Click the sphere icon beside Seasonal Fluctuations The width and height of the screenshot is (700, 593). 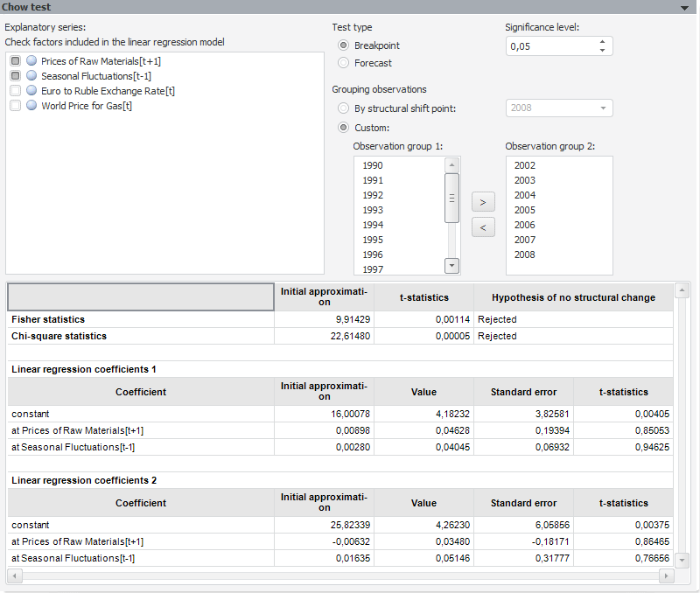point(31,76)
